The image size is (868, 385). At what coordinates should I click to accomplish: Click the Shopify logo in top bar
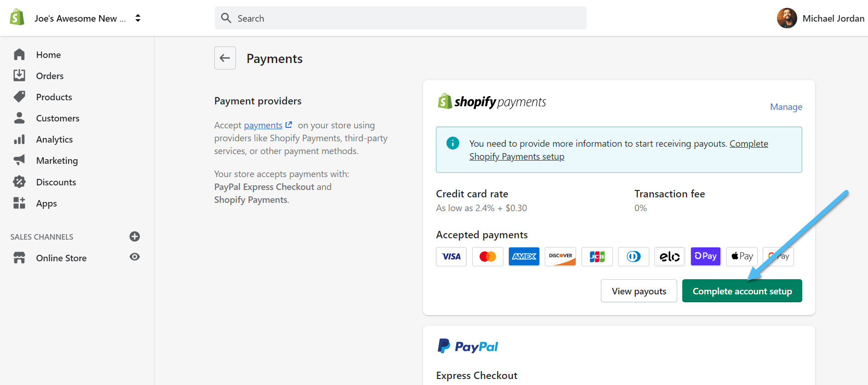pos(17,18)
